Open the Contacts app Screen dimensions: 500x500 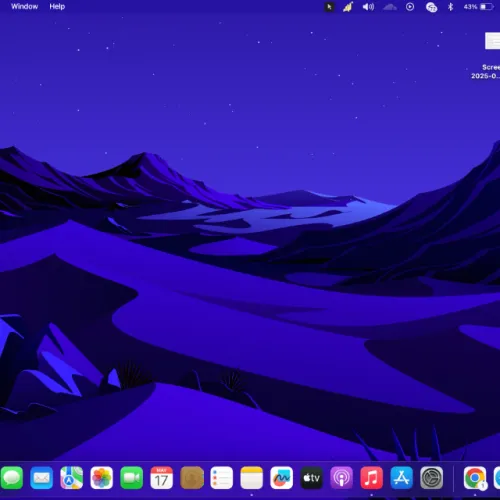point(192,478)
